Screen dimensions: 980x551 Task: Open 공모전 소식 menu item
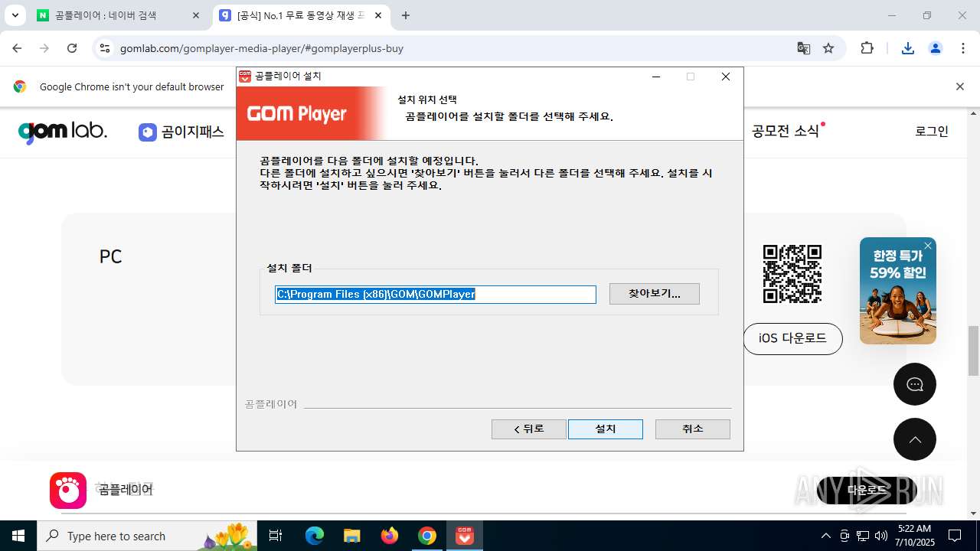pos(786,131)
